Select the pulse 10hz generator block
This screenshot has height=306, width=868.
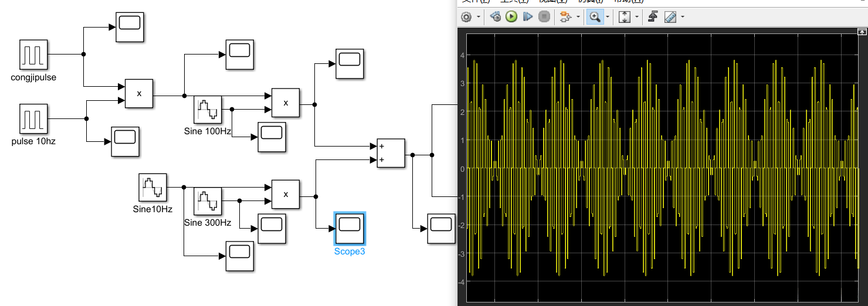[33, 119]
